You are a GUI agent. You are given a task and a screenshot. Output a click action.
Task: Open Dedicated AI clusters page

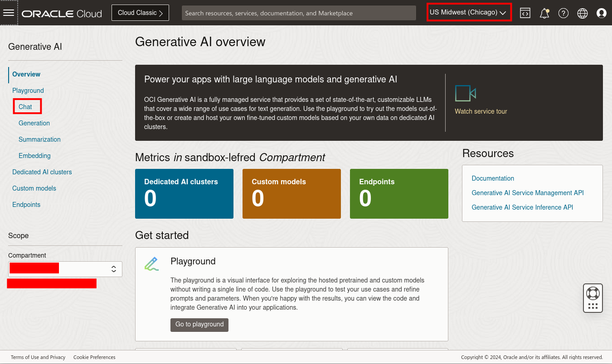pos(42,172)
